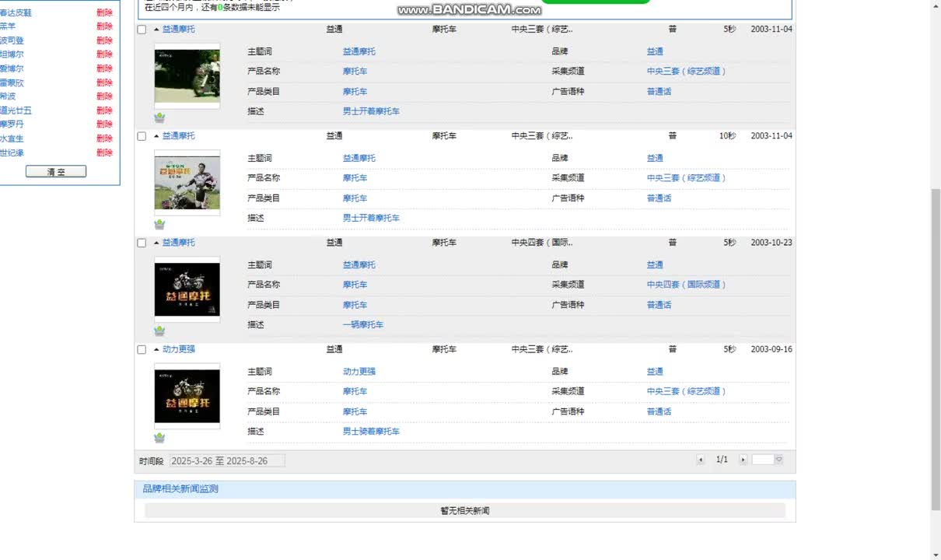Click the 暂无相关新闻 message bar

pos(465,511)
